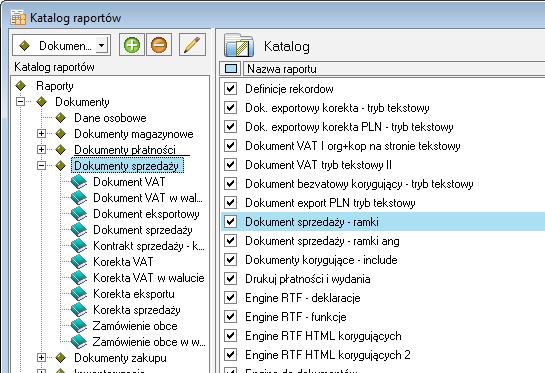This screenshot has width=545, height=373.
Task: Expand the Dokumenty zakupu node
Action: [x=41, y=357]
